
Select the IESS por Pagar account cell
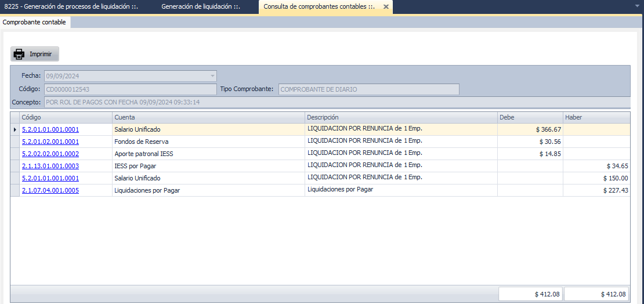pos(208,166)
